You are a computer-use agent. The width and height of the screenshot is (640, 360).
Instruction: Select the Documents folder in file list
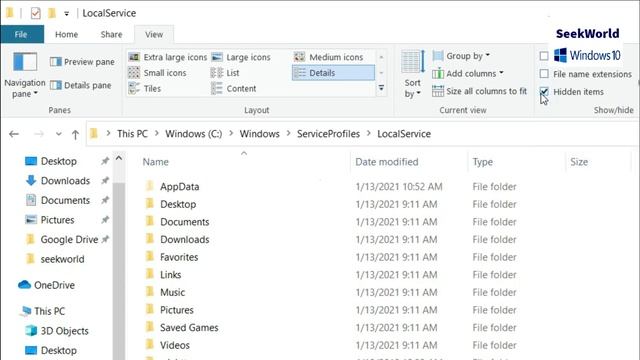pos(184,222)
